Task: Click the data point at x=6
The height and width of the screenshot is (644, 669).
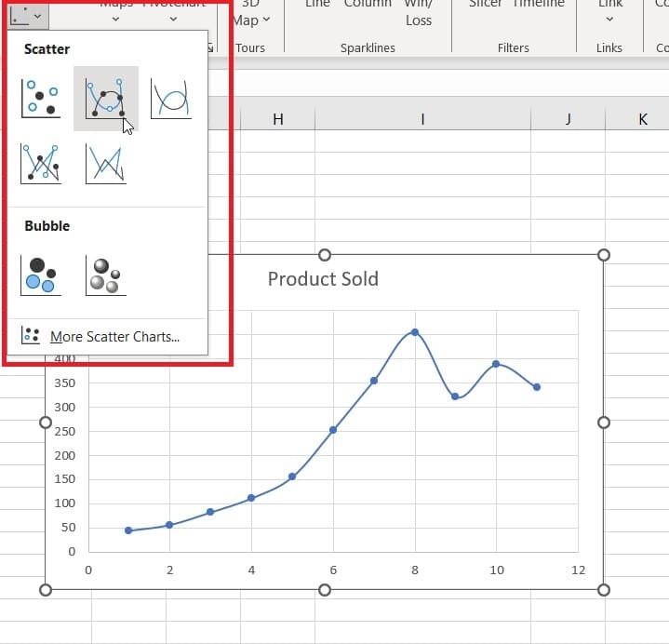Action: (333, 430)
